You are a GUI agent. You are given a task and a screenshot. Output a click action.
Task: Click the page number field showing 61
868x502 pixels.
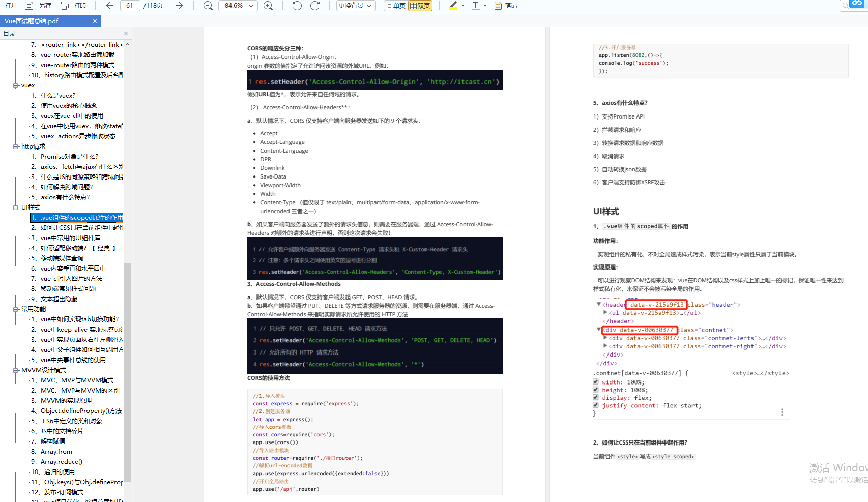130,6
